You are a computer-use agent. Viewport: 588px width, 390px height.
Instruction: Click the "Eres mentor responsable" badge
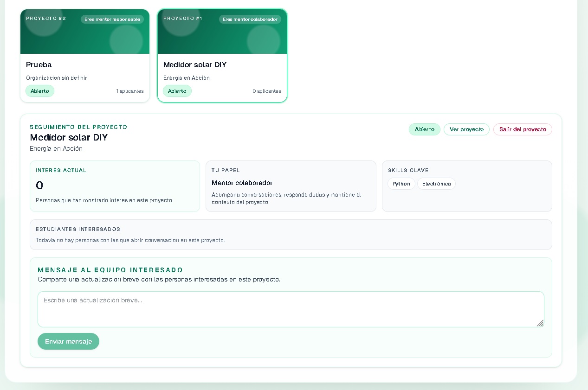tap(112, 19)
